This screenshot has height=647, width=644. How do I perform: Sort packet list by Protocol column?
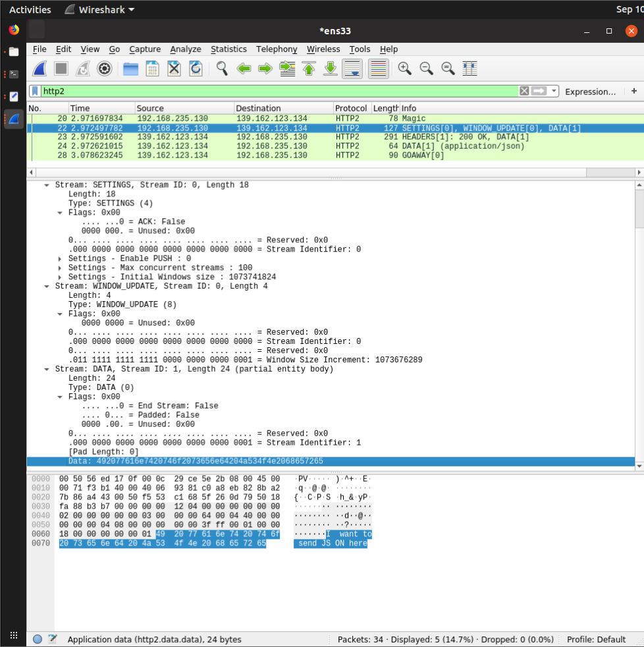point(352,108)
